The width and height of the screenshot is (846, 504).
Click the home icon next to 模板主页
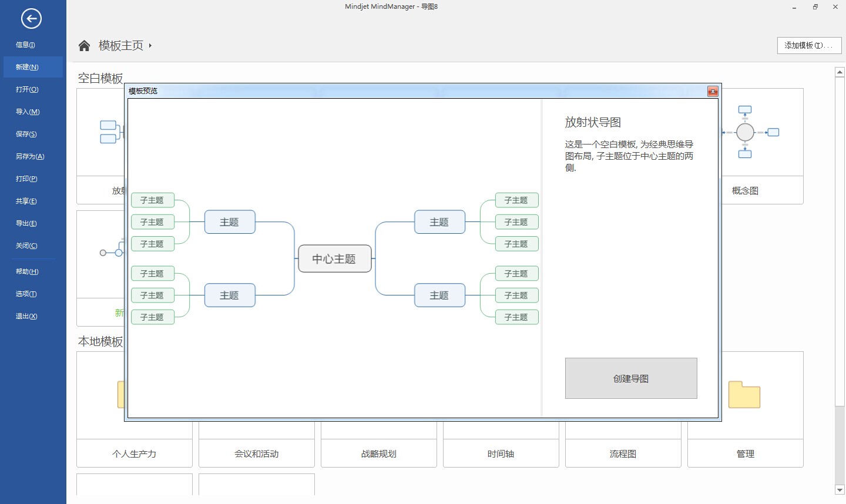click(84, 45)
